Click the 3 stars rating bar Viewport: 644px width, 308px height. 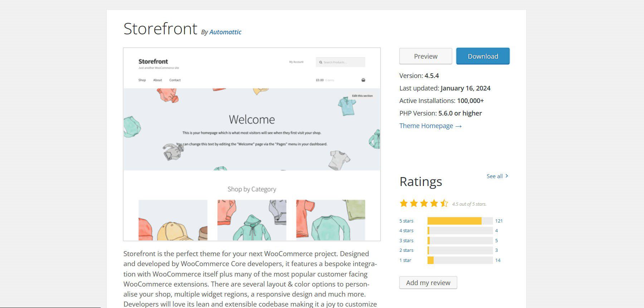460,240
